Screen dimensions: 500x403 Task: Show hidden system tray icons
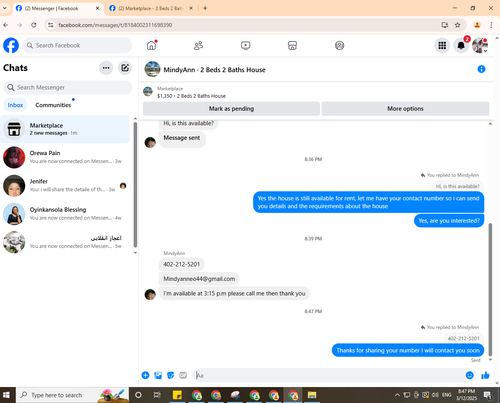tap(397, 395)
